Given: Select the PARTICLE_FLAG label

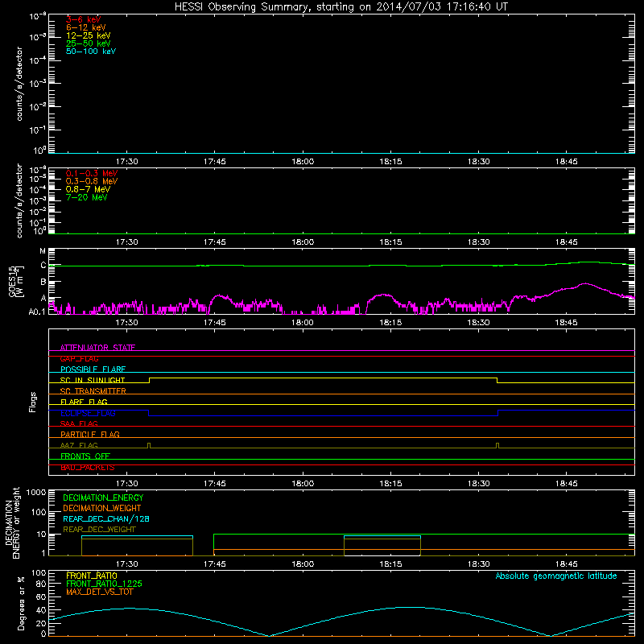Looking at the screenshot, I should (90, 434).
